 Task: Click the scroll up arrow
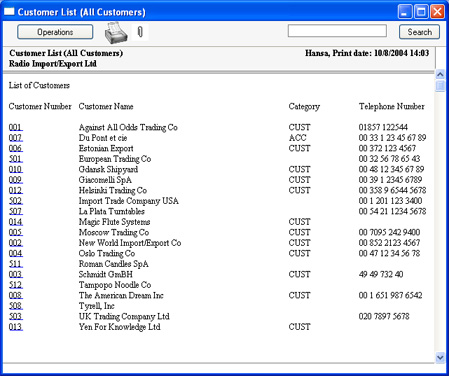point(440,74)
